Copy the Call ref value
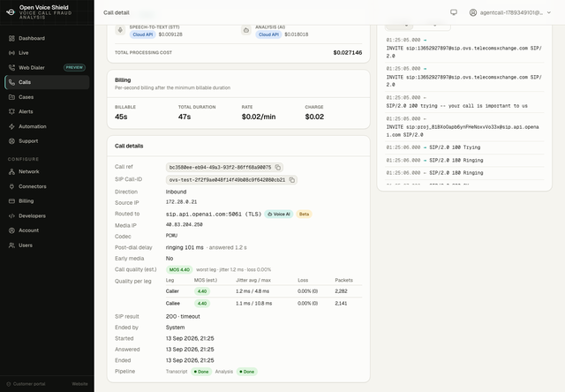 [278, 167]
